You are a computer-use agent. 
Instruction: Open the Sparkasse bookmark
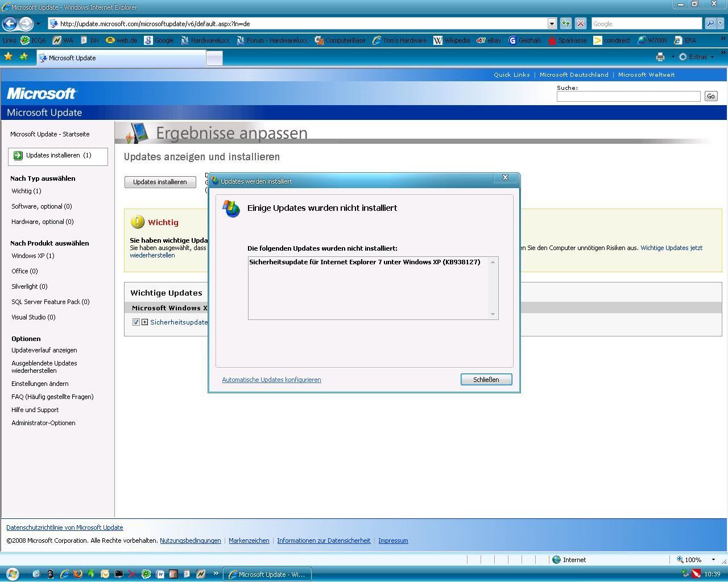pos(567,40)
